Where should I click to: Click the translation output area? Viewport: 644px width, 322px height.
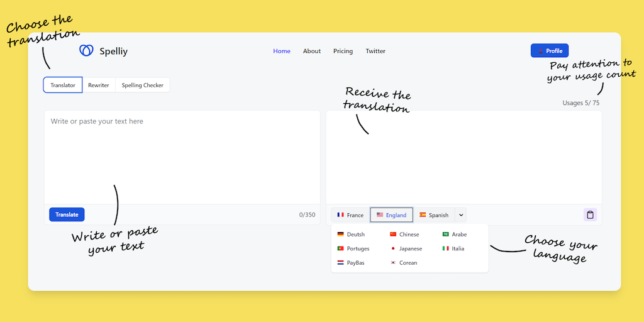tap(464, 157)
